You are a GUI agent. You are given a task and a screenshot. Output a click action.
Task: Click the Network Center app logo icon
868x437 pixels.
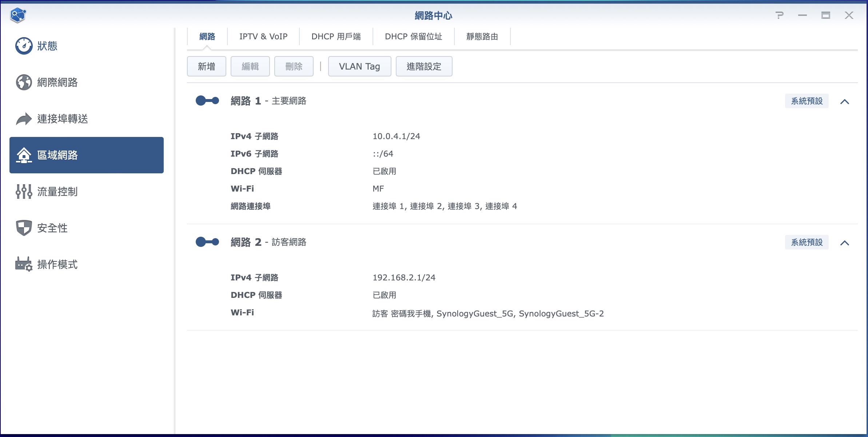pyautogui.click(x=18, y=15)
